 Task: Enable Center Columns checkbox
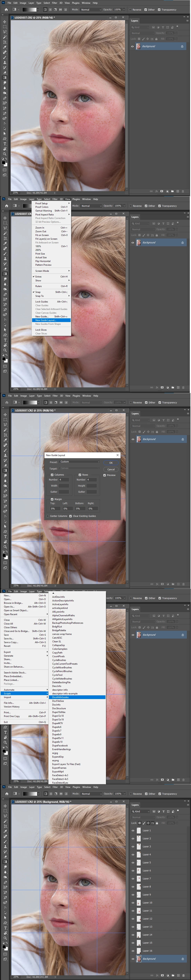tap(48, 516)
